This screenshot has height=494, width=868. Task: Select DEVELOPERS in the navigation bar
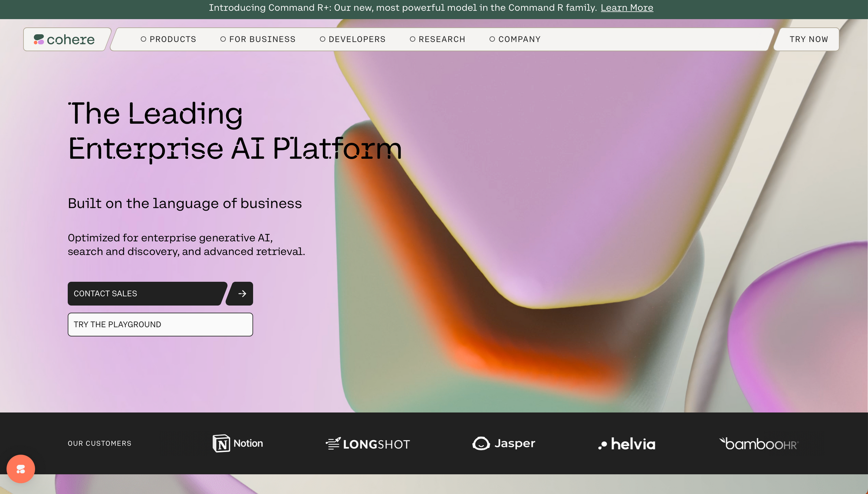pos(357,39)
